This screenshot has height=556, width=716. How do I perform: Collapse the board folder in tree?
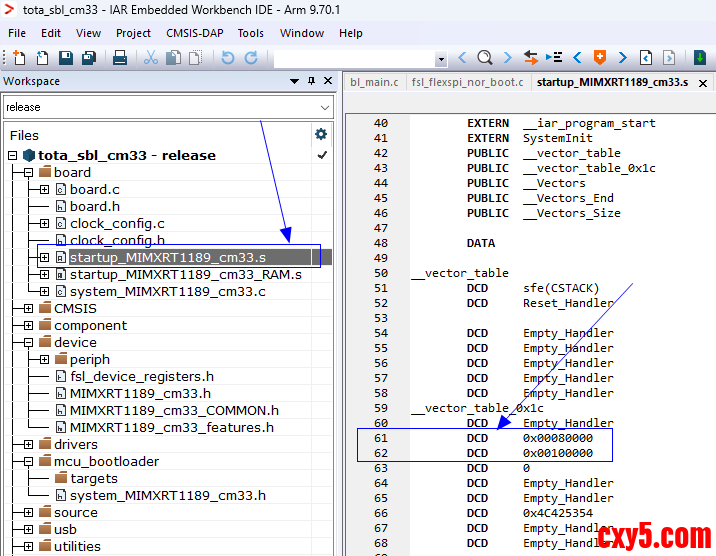(28, 173)
